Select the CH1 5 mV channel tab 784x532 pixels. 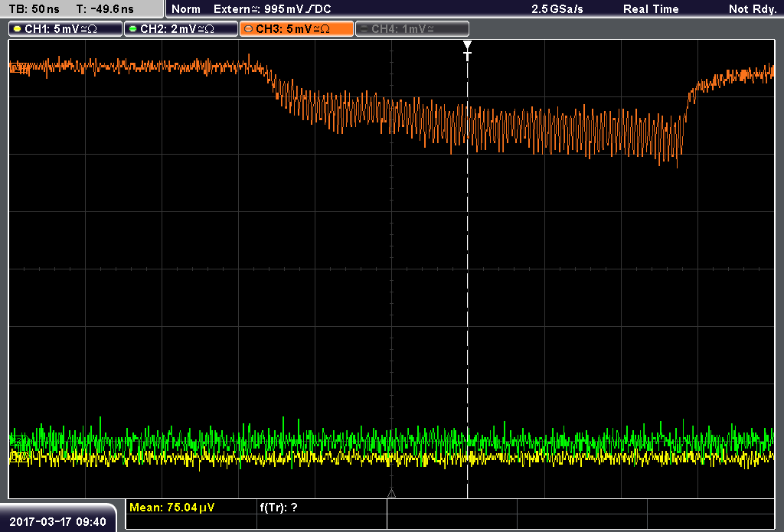pos(66,29)
